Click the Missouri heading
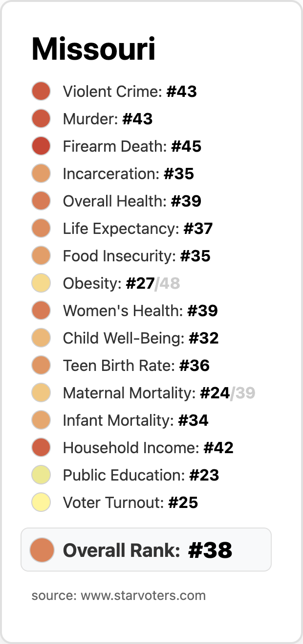This screenshot has height=644, width=303. [93, 49]
